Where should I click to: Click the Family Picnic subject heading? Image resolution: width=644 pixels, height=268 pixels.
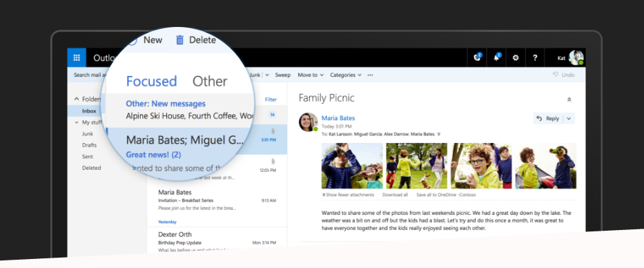click(x=326, y=98)
